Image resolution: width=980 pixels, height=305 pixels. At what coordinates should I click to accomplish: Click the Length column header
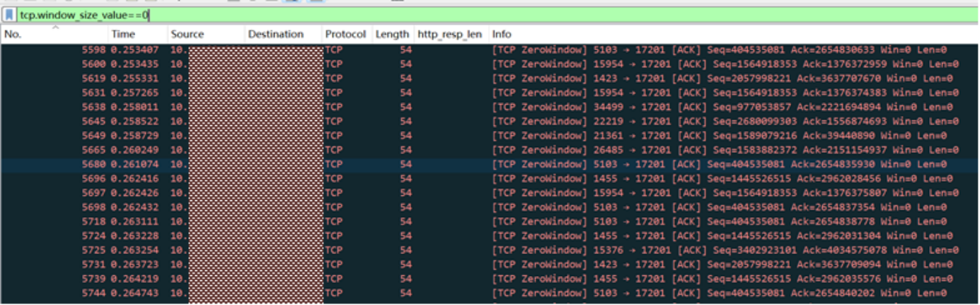(x=392, y=34)
